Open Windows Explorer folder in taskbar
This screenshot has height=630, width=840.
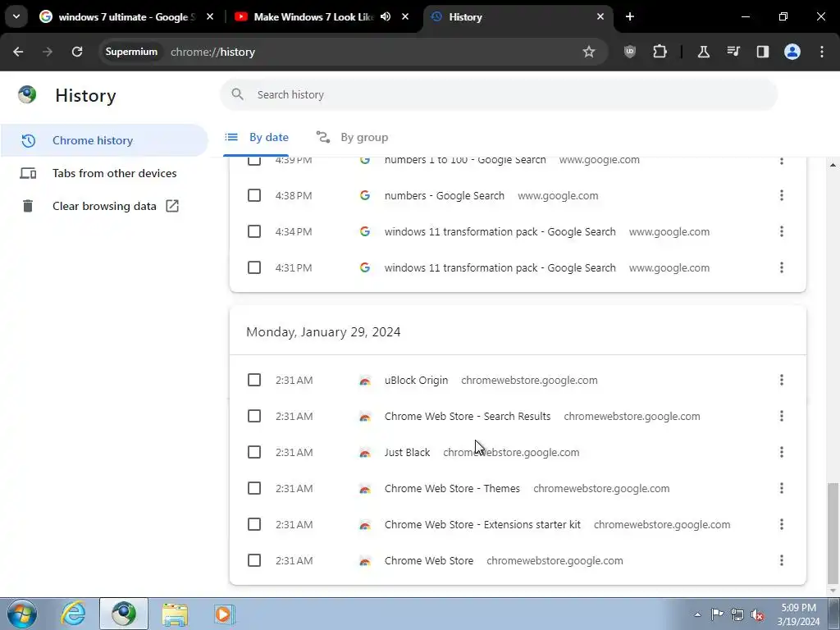coord(175,614)
